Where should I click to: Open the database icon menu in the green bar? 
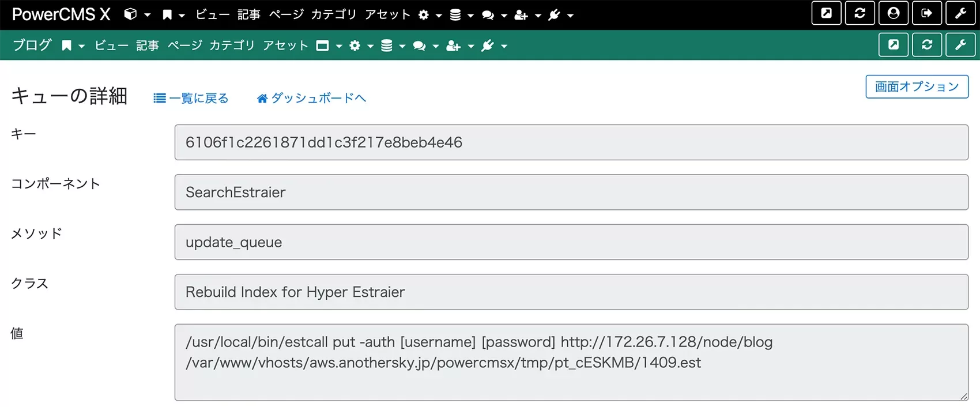click(x=387, y=46)
